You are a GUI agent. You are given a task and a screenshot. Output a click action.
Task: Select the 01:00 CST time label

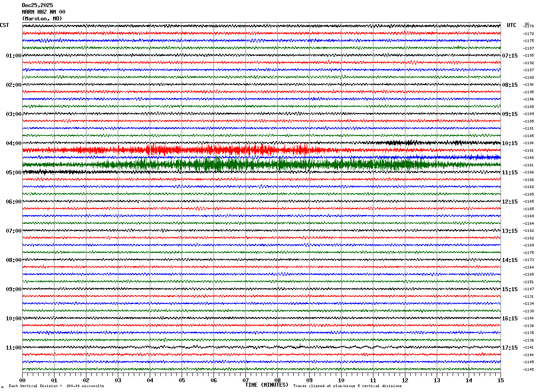[x=14, y=56]
